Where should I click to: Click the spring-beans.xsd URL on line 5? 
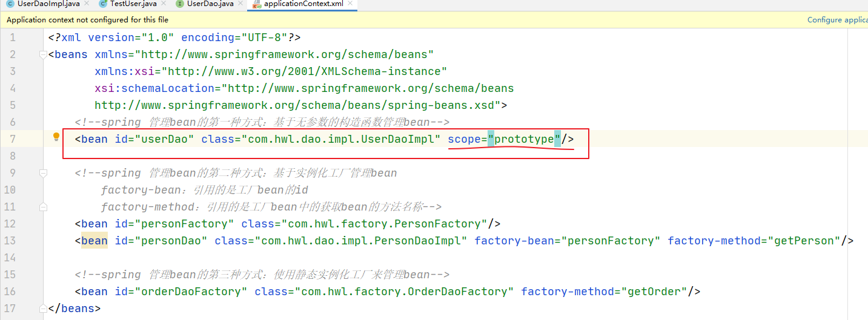pyautogui.click(x=297, y=105)
